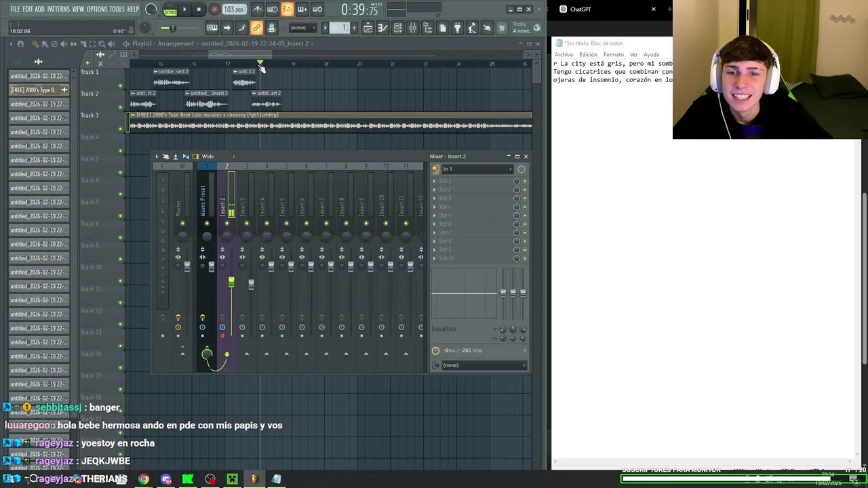The image size is (868, 488).
Task: Select the pencil draw tool in Playlist toolbar
Action: tap(35, 44)
